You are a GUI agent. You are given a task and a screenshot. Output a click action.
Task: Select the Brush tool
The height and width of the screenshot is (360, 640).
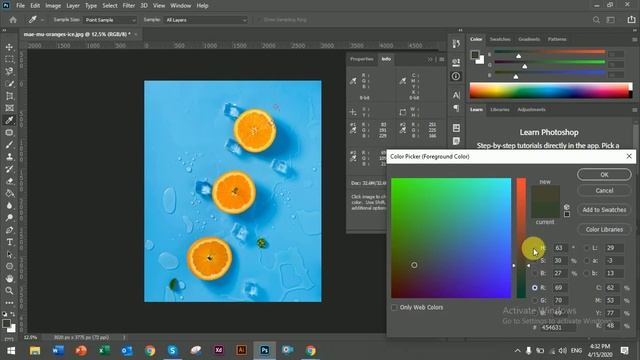click(x=9, y=144)
